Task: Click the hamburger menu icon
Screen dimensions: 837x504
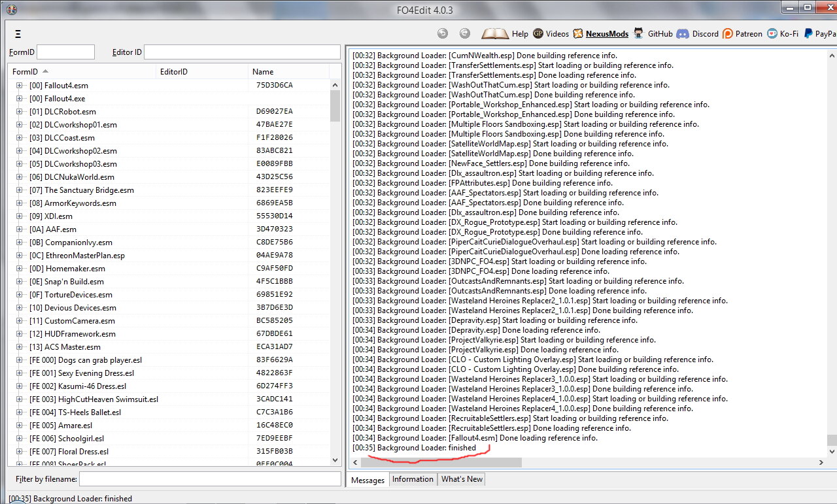Action: [18, 34]
